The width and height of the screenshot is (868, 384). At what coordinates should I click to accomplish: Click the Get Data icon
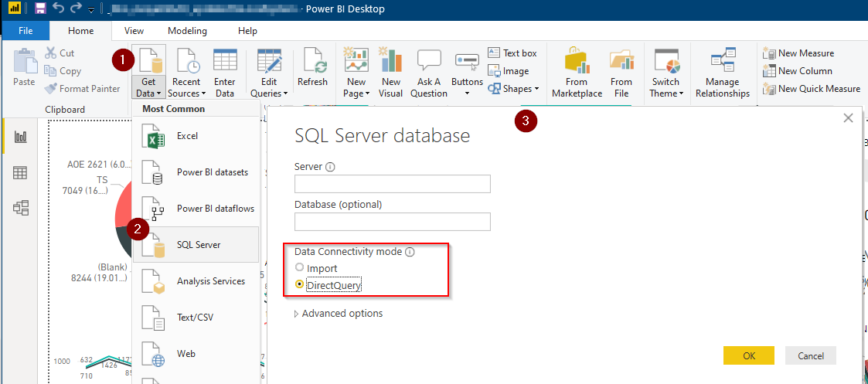150,59
